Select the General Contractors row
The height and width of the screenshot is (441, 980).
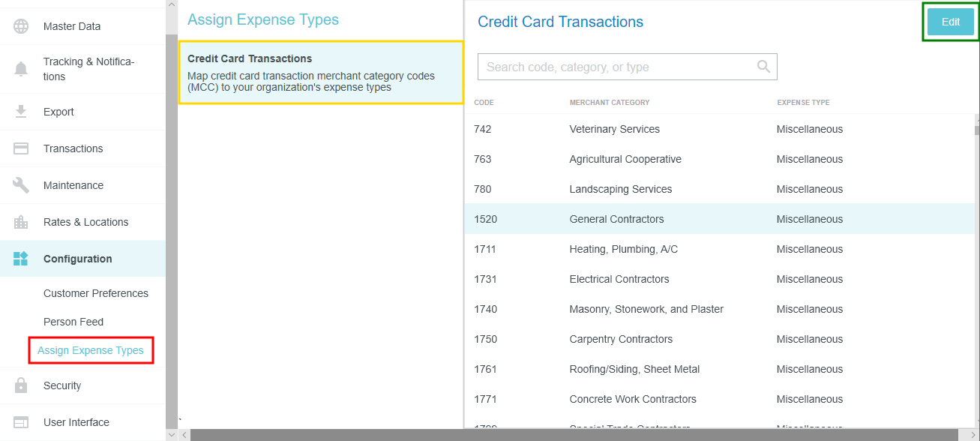click(719, 219)
